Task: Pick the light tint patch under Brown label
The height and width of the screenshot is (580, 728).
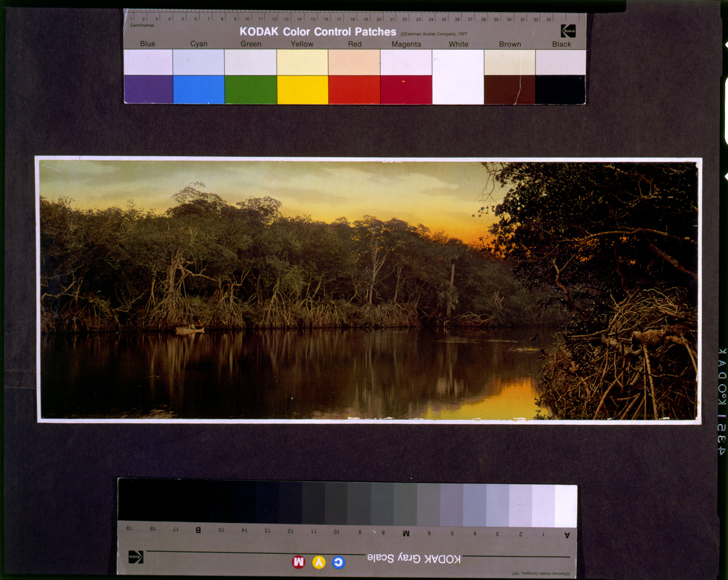Action: pos(509,62)
